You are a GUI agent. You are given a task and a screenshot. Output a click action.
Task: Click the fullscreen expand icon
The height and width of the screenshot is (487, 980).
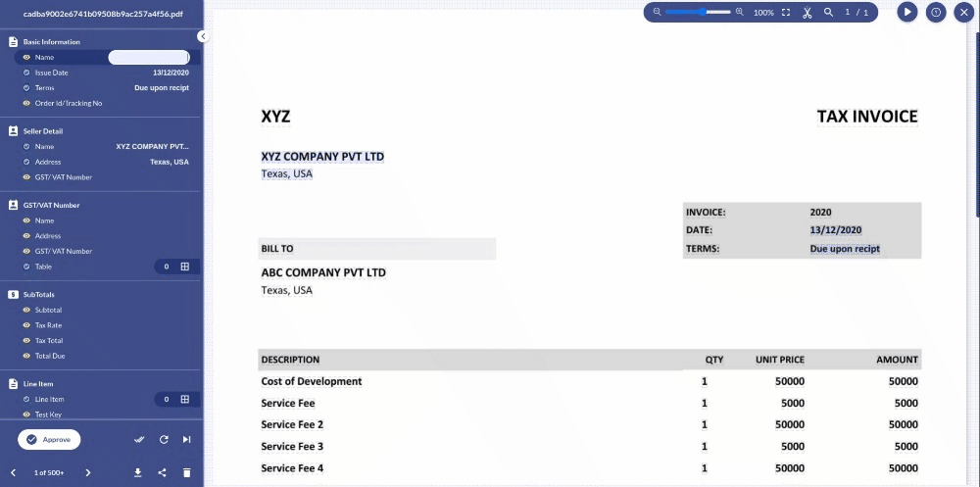pos(786,12)
